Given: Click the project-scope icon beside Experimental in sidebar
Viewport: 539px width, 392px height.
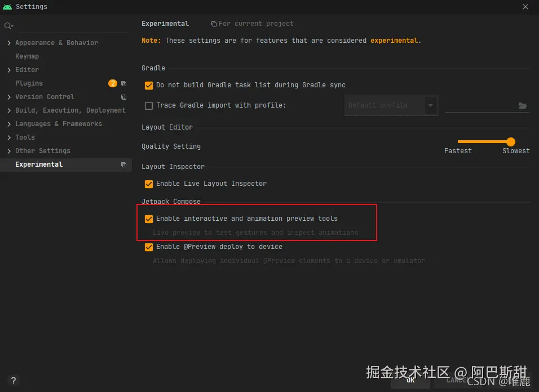Looking at the screenshot, I should [123, 164].
